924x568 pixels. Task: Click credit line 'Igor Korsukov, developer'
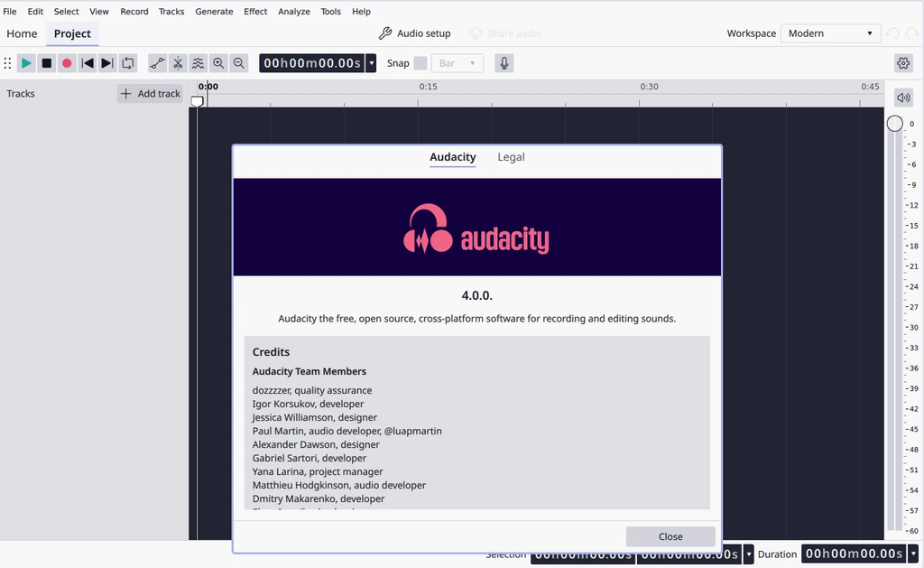click(309, 404)
